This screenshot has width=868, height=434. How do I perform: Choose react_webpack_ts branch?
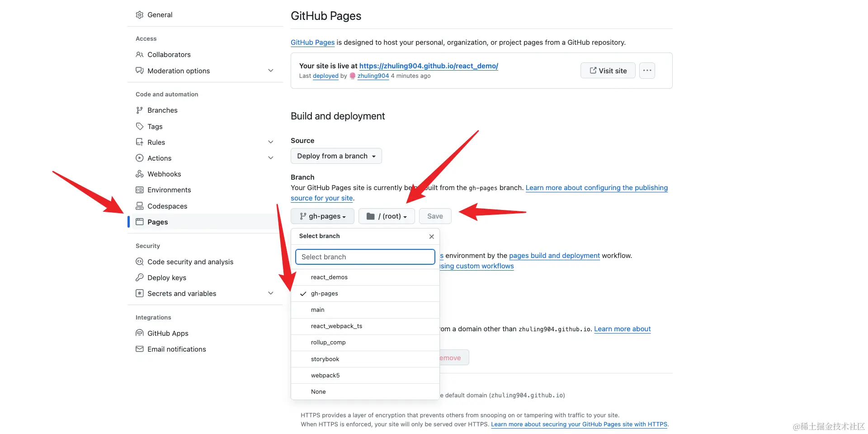tap(365, 326)
